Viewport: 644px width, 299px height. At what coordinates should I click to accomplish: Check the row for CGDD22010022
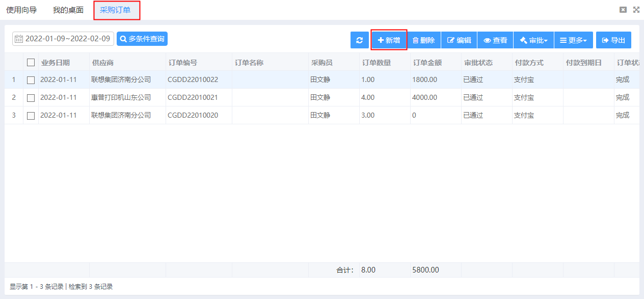31,80
